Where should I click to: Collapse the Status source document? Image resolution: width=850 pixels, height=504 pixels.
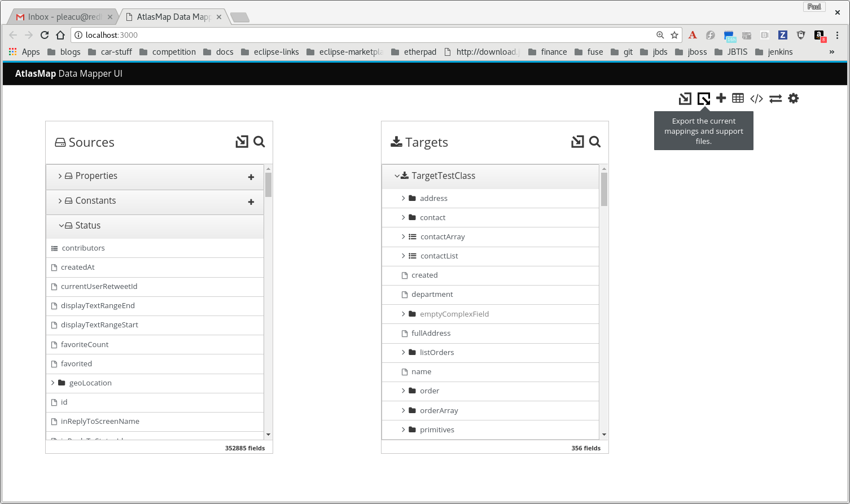click(x=62, y=225)
